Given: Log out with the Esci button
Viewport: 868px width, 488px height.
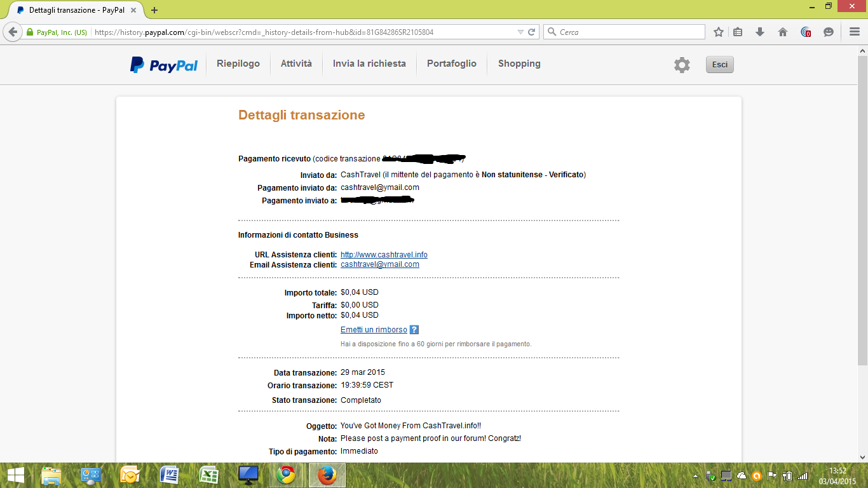Looking at the screenshot, I should click(720, 65).
